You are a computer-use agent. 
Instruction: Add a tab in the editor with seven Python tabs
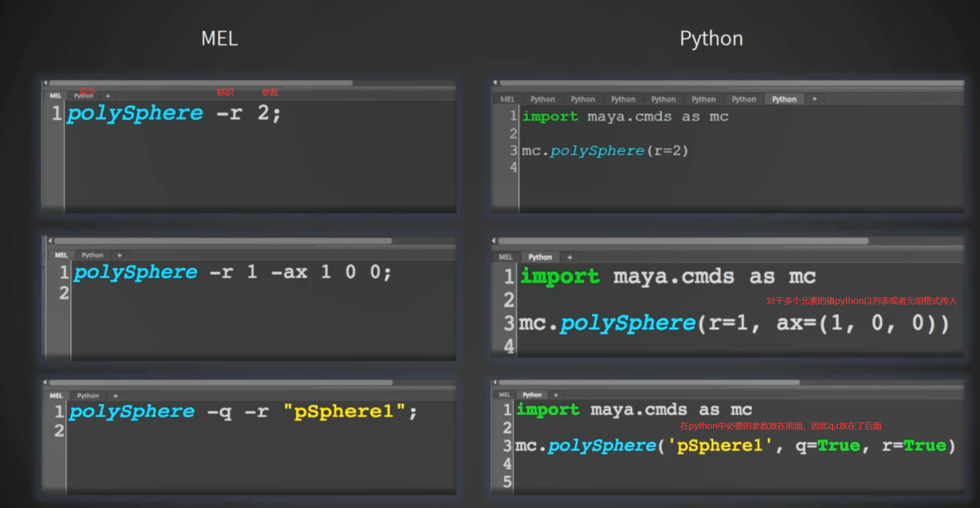[814, 99]
